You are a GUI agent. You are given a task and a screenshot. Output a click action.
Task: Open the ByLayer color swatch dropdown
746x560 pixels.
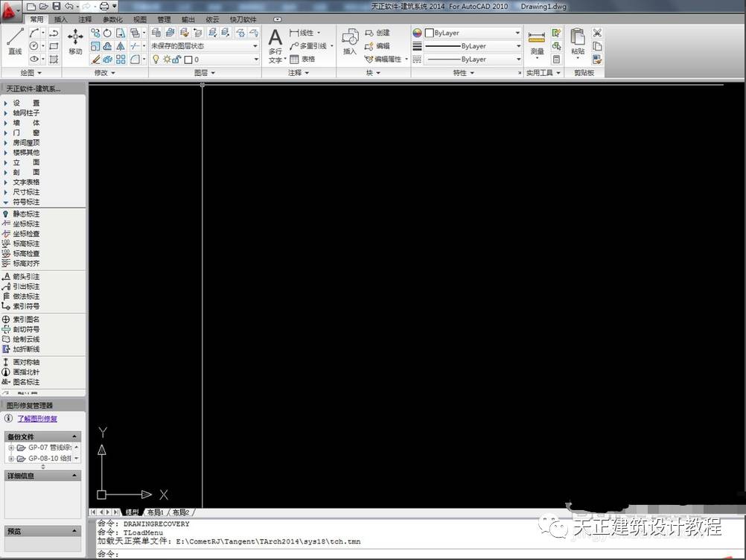(x=473, y=33)
